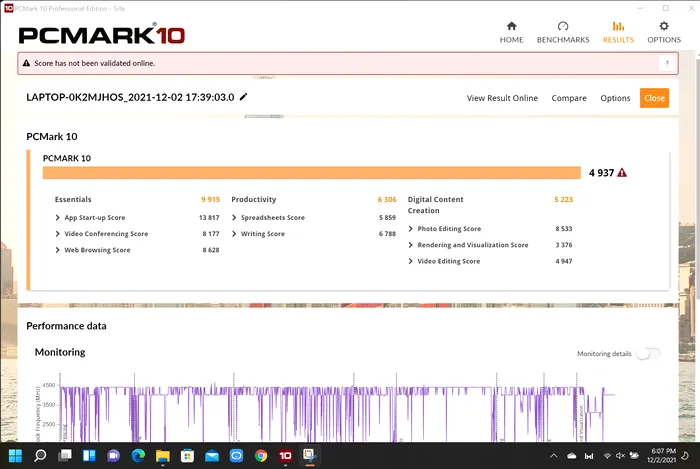Open the OPTIONS tab with gear icon

[664, 33]
